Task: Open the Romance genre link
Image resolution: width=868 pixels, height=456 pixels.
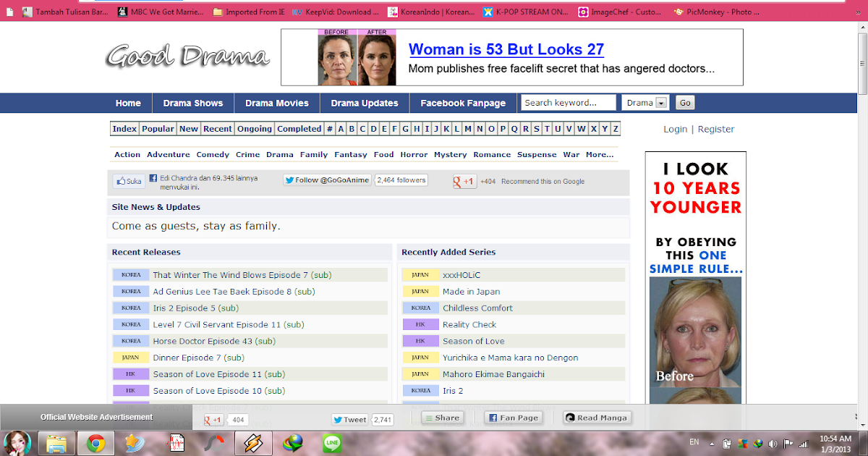Action: (492, 154)
